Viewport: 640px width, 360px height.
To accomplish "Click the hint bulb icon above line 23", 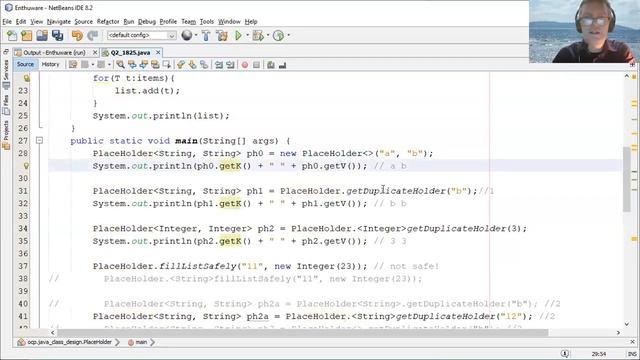I will click(27, 78).
